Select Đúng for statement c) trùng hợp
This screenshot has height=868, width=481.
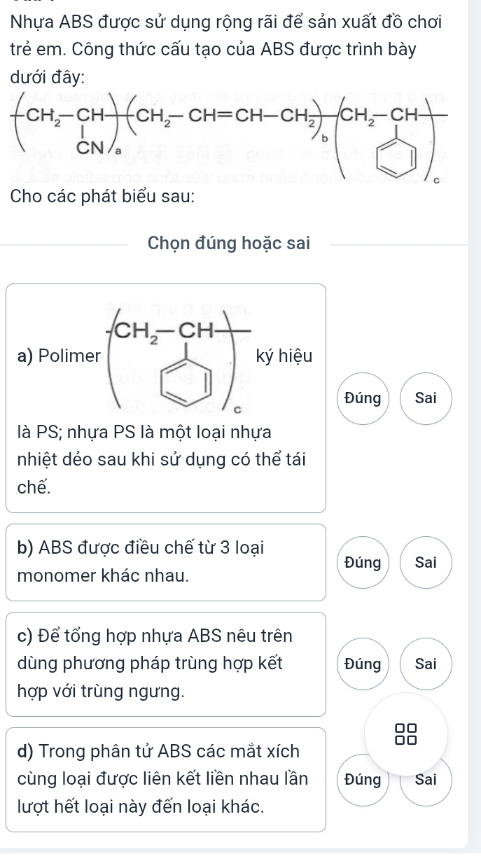[x=364, y=664]
